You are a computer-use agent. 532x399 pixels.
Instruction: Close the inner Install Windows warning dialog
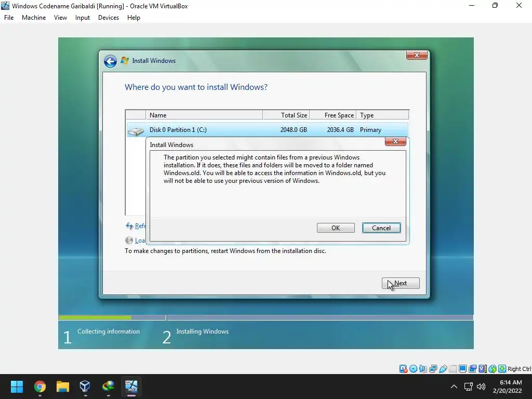pyautogui.click(x=395, y=141)
